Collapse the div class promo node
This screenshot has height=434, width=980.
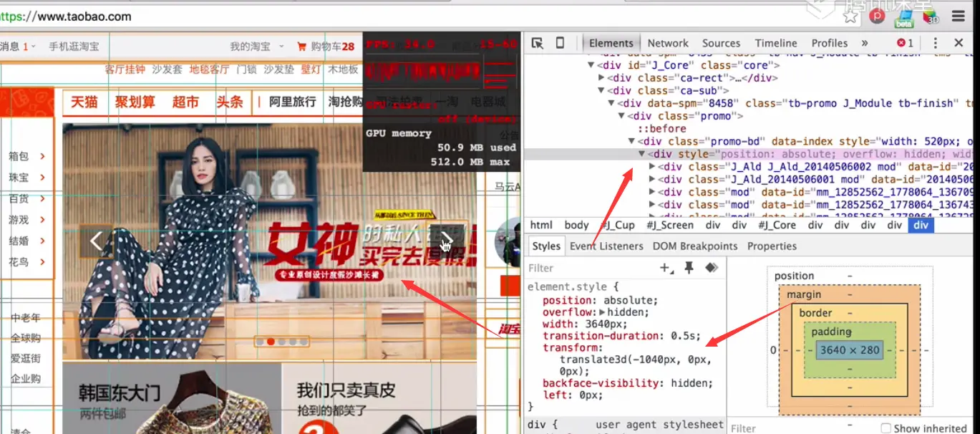621,116
